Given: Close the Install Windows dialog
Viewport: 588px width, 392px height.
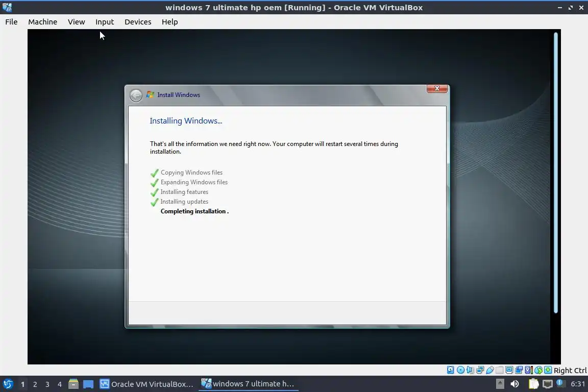Looking at the screenshot, I should 437,88.
